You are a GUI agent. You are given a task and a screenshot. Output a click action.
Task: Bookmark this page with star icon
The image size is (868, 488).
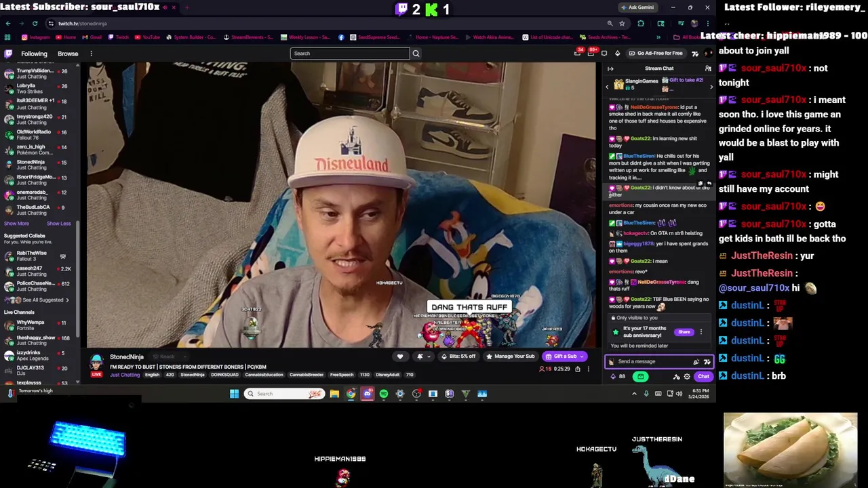623,23
